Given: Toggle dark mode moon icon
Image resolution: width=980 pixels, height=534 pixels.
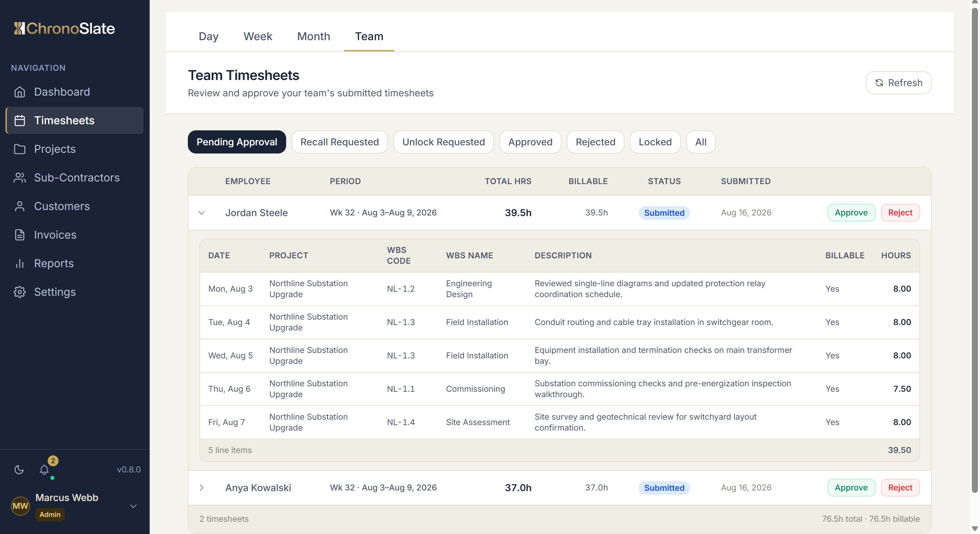Looking at the screenshot, I should coord(19,469).
